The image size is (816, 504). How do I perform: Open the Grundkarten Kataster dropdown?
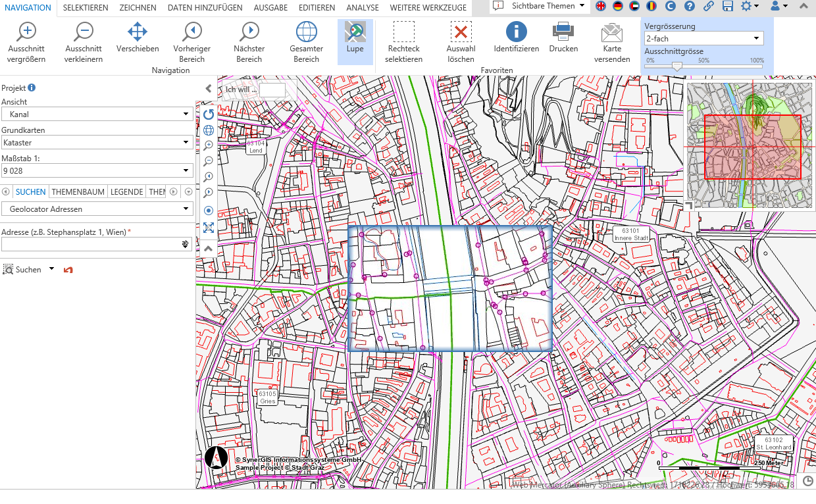tap(97, 142)
